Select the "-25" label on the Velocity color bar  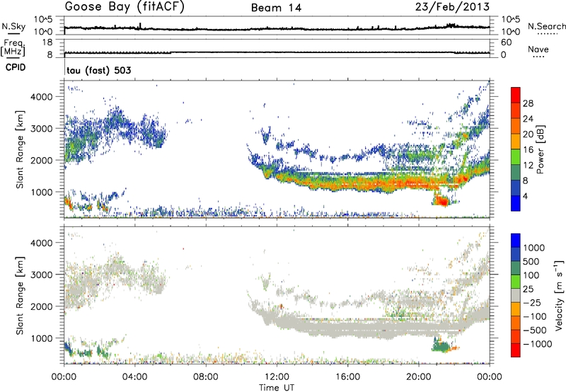[x=531, y=302]
